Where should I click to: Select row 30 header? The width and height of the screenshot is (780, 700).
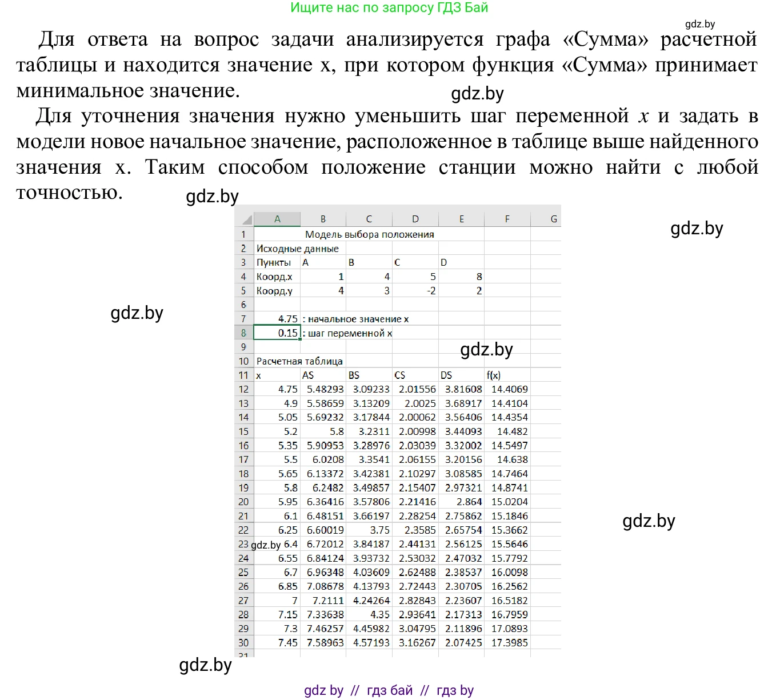tap(243, 643)
